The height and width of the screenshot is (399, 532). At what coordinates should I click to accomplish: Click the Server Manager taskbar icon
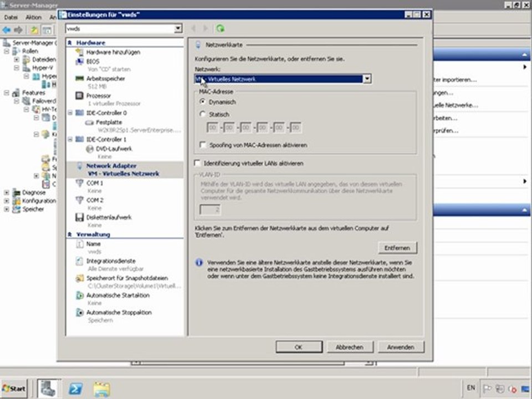point(49,389)
